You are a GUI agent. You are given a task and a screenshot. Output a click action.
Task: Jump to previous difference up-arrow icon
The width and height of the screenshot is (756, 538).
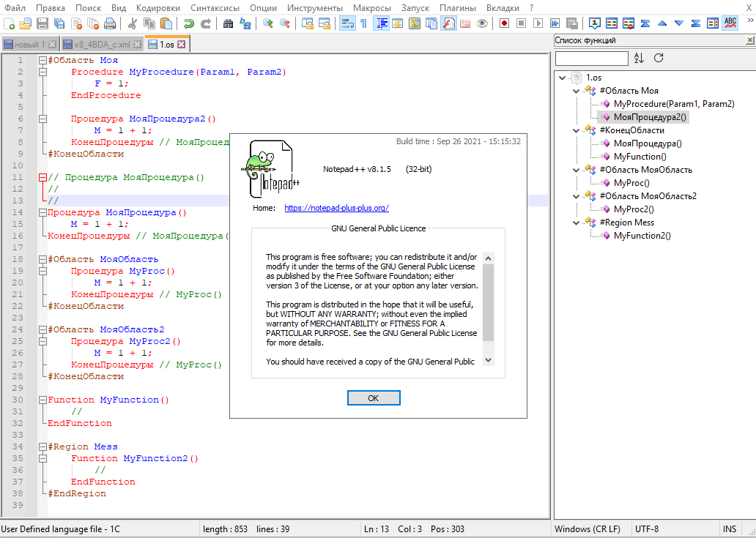pyautogui.click(x=662, y=23)
